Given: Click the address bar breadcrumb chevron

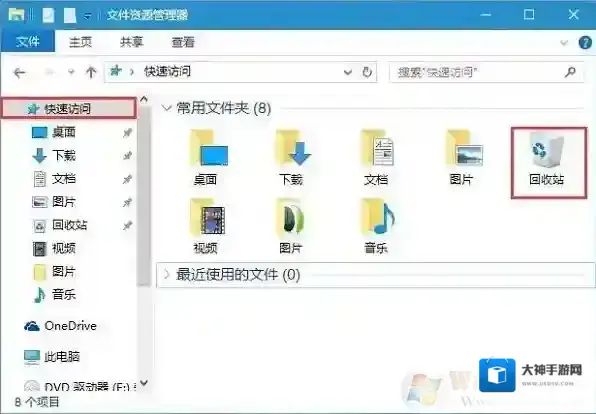Looking at the screenshot, I should point(132,72).
